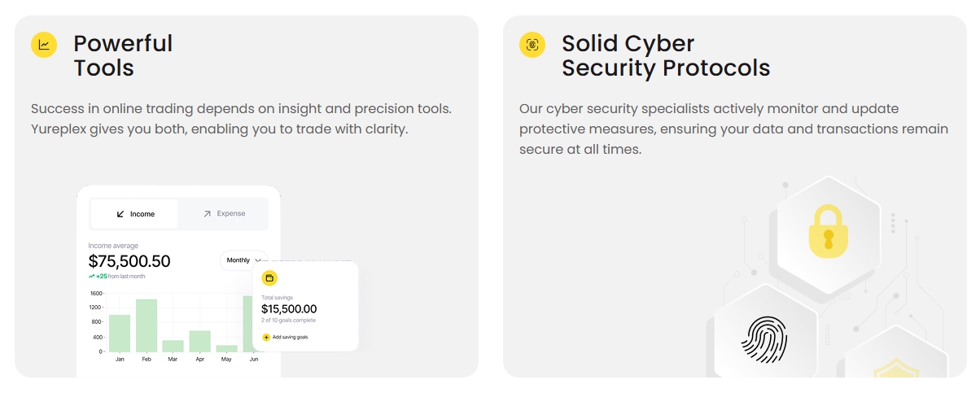Click the Powerful Tools chart icon
The height and width of the screenshot is (393, 980).
[44, 45]
